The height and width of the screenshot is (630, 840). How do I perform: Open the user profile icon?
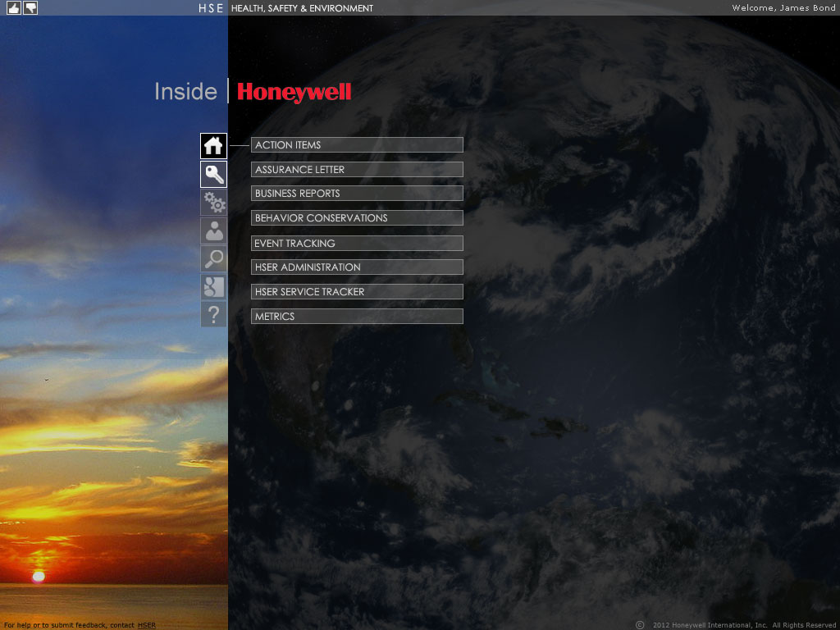coord(213,231)
